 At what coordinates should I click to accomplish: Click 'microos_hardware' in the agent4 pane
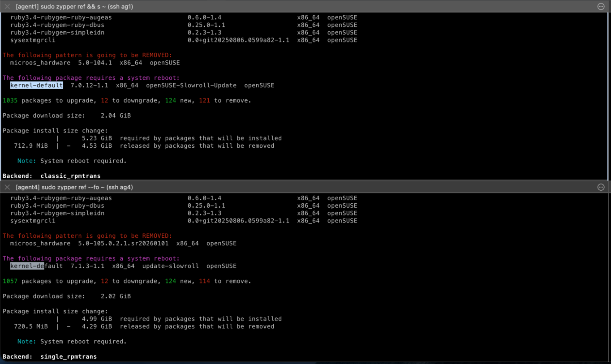click(x=40, y=244)
